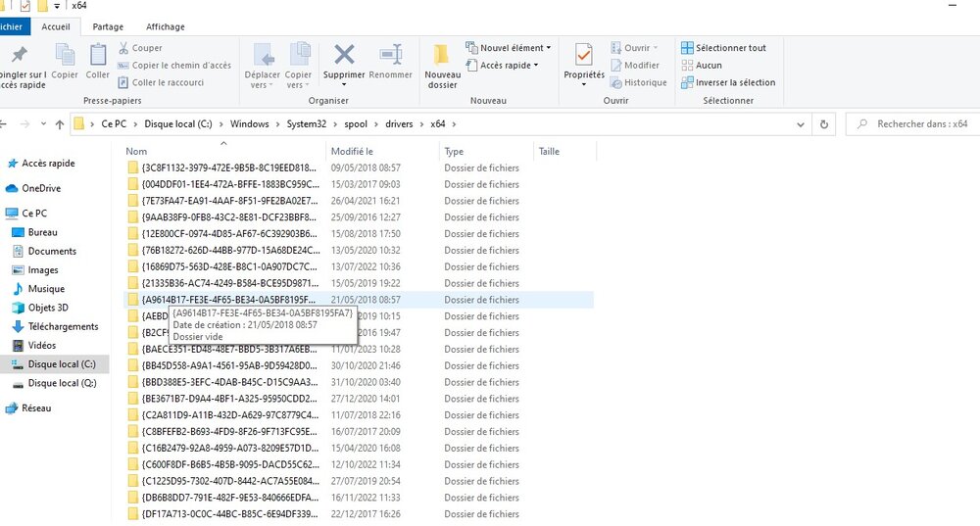Viewport: 980px width, 526px height.
Task: Click the Copier icon in Presse-papiers
Action: tap(65, 56)
